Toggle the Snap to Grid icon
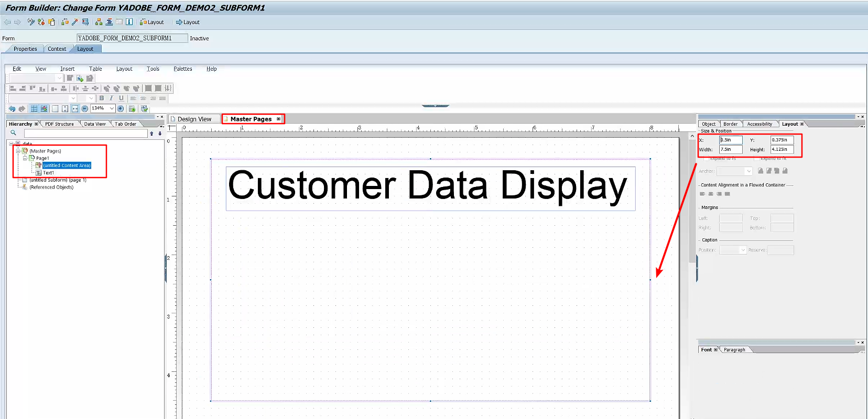 click(x=44, y=108)
